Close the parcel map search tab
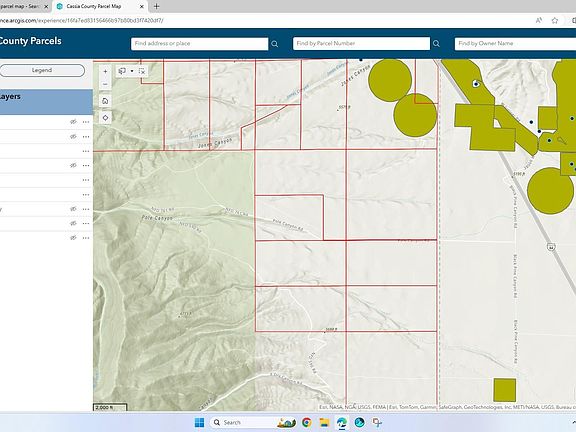 tap(46, 6)
